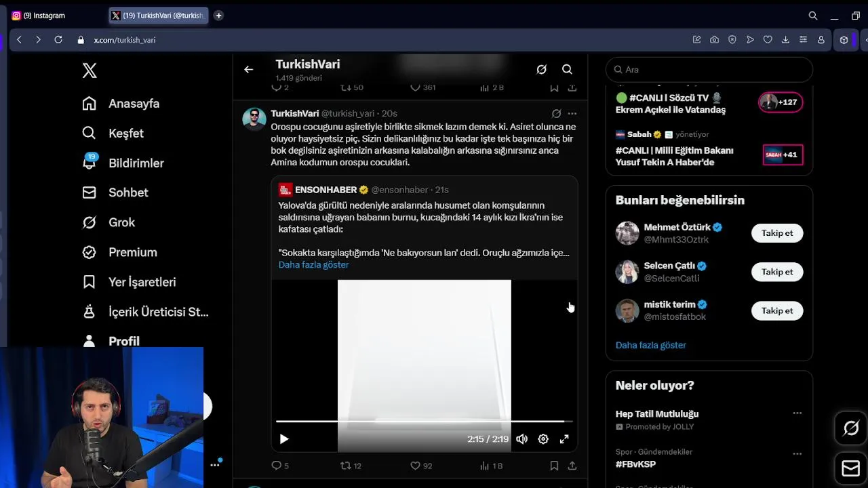Viewport: 868px width, 488px height.
Task: Open floating messages envelope button
Action: point(851,468)
